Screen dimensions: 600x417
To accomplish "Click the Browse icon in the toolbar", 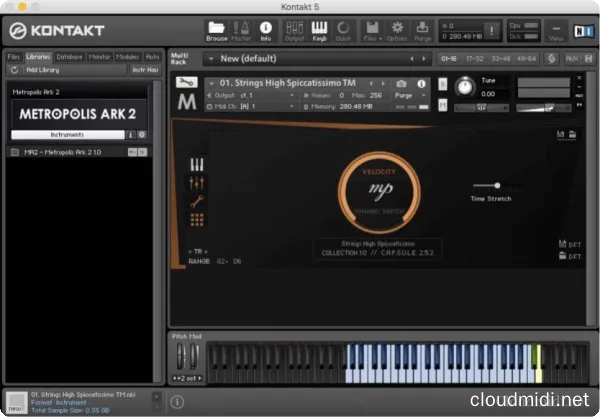I will coord(217,29).
